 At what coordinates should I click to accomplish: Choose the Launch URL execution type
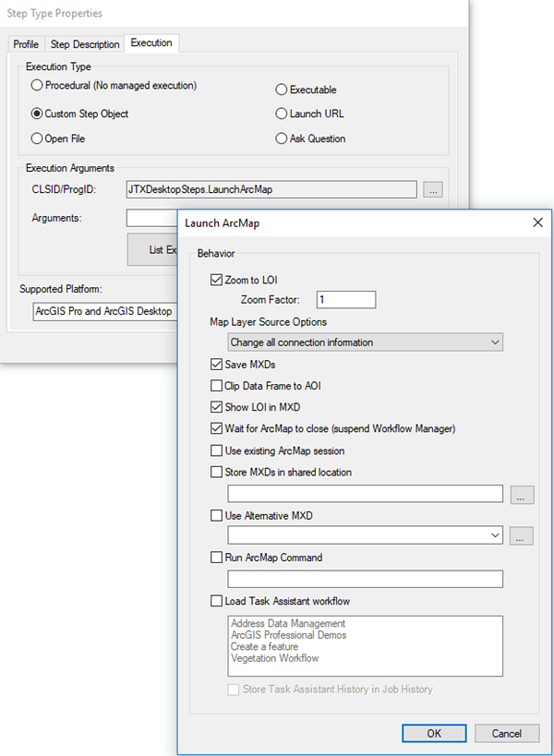click(x=281, y=114)
